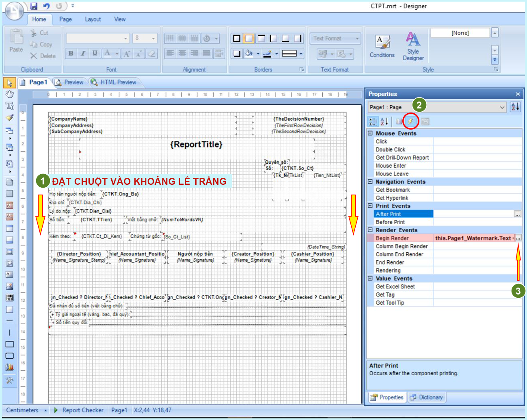This screenshot has width=527, height=420.
Task: Select the arrow Select tool in left toolbox
Action: [x=9, y=83]
